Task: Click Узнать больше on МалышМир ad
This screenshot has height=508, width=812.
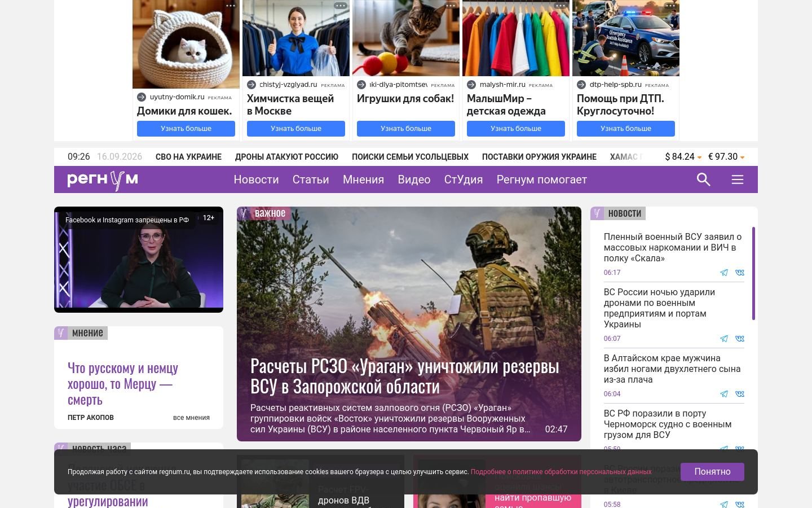Action: click(516, 129)
